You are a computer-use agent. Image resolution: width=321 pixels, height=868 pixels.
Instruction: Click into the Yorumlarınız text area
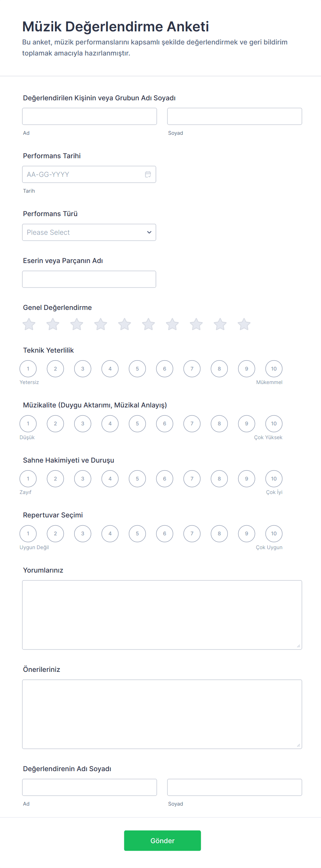pyautogui.click(x=162, y=615)
